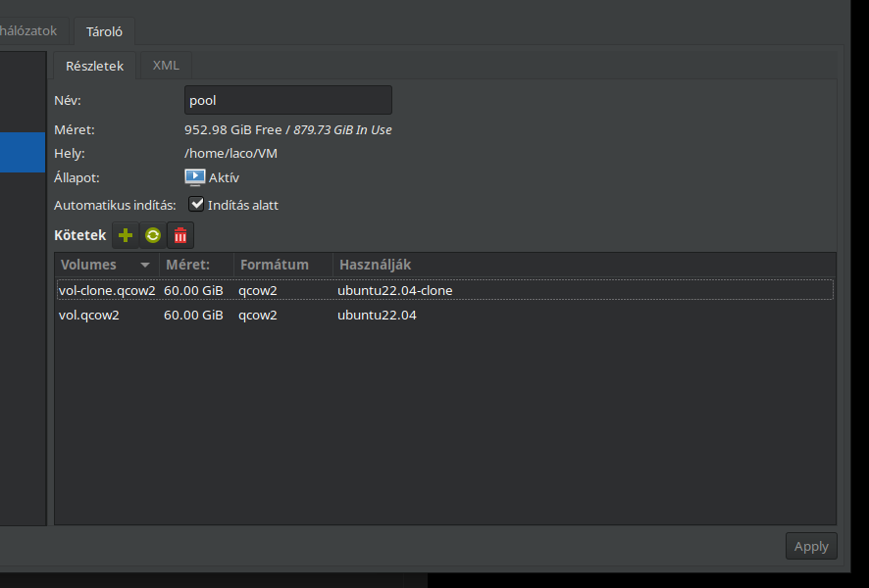Select the Részletek tab

click(x=94, y=66)
